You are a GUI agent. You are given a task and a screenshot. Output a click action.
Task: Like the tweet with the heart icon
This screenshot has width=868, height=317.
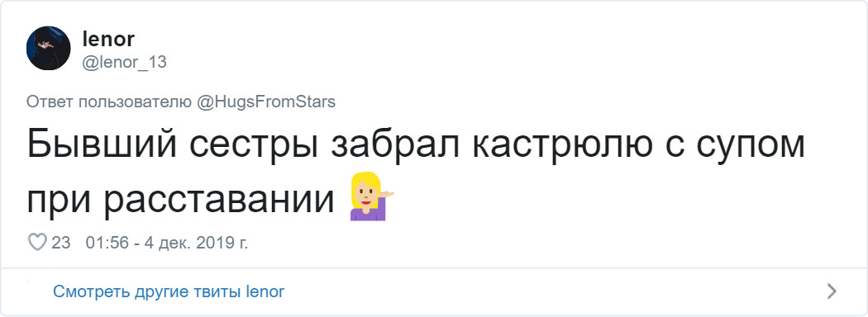tap(36, 243)
